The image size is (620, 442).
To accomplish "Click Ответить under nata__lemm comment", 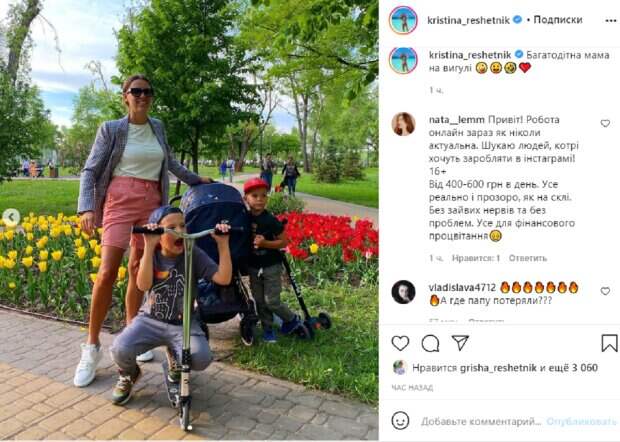I will [x=527, y=258].
